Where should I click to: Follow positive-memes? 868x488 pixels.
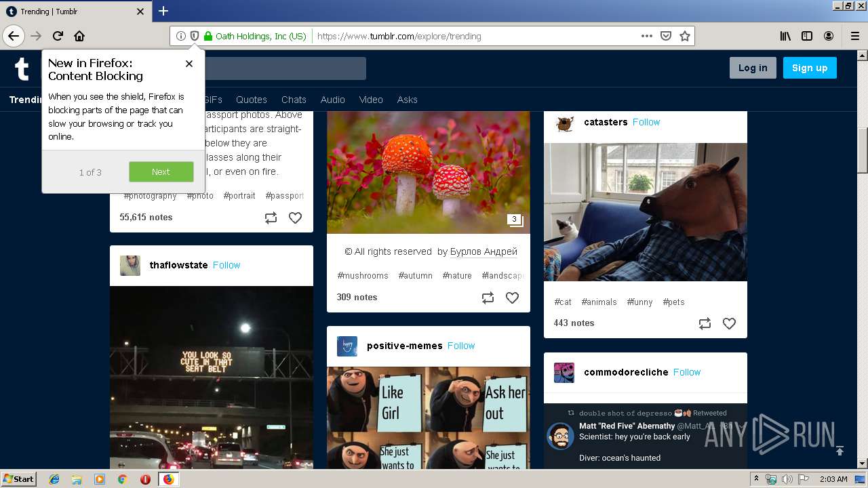[x=461, y=346]
